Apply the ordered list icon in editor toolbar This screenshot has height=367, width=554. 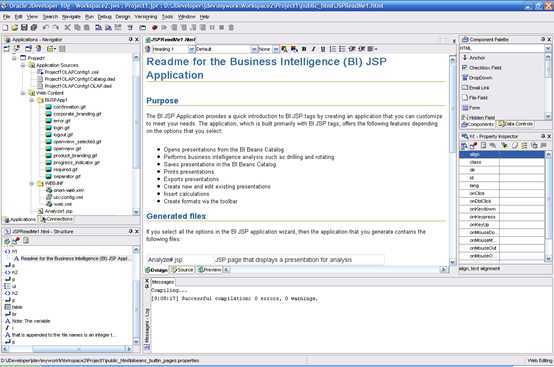click(x=332, y=49)
